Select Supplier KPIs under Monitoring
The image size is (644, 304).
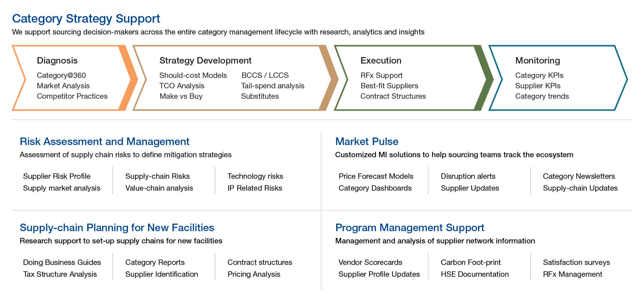tap(538, 86)
